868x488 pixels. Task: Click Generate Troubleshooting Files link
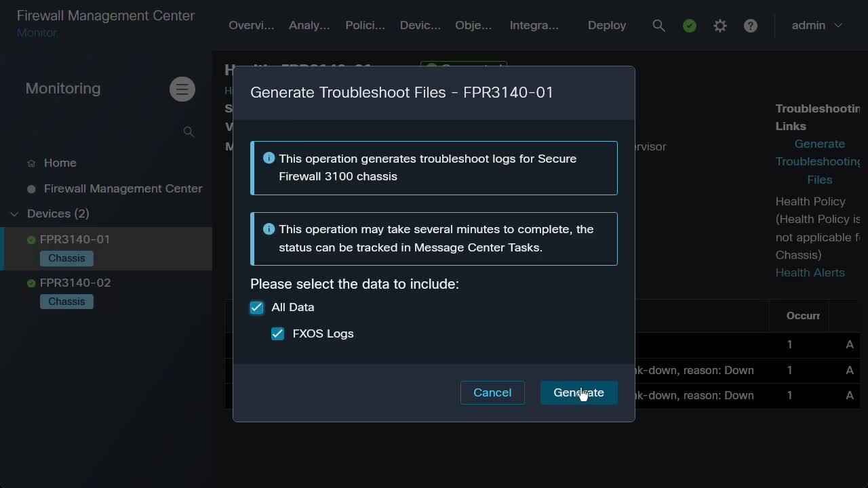coord(818,161)
